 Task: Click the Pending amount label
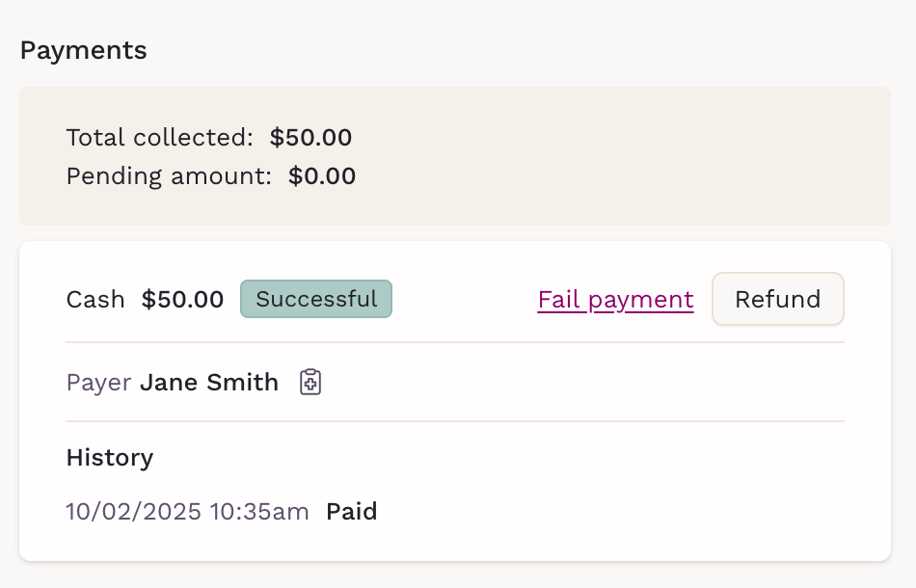tap(169, 176)
